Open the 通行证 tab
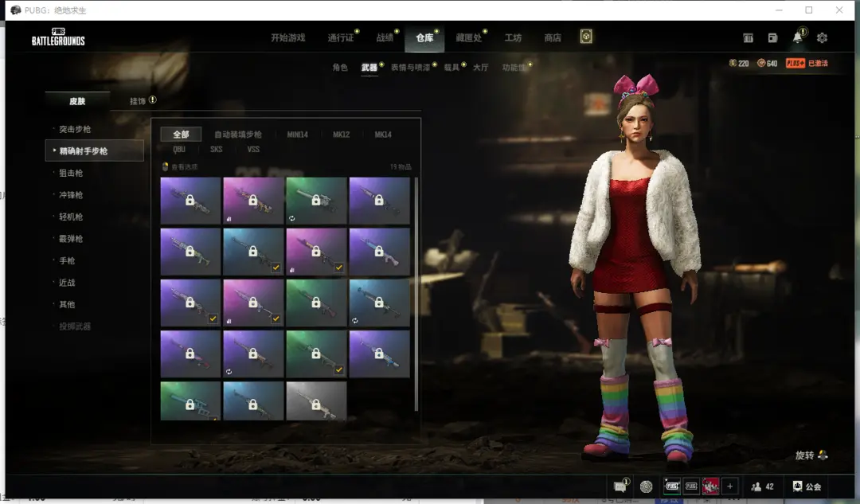 tap(341, 37)
